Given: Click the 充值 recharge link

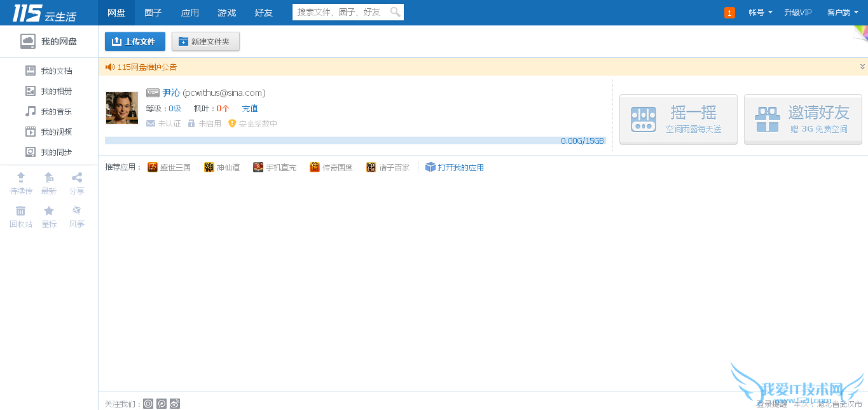Looking at the screenshot, I should (250, 109).
